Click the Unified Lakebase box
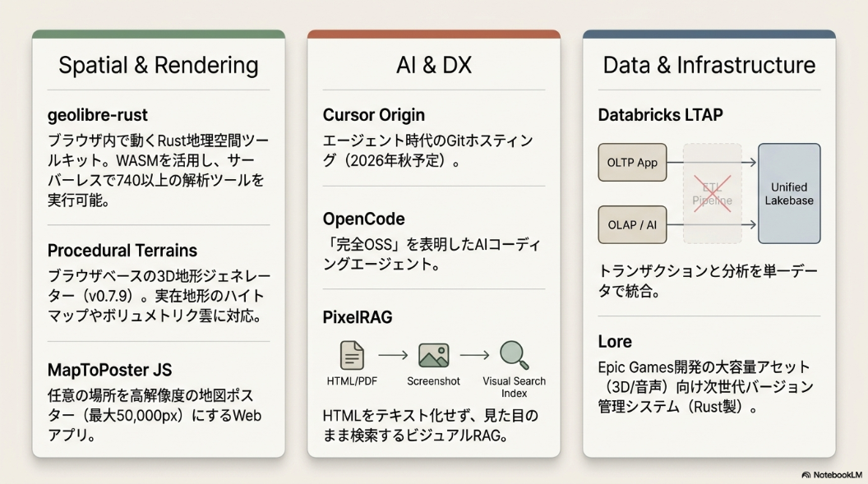This screenshot has width=868, height=484. tap(789, 194)
